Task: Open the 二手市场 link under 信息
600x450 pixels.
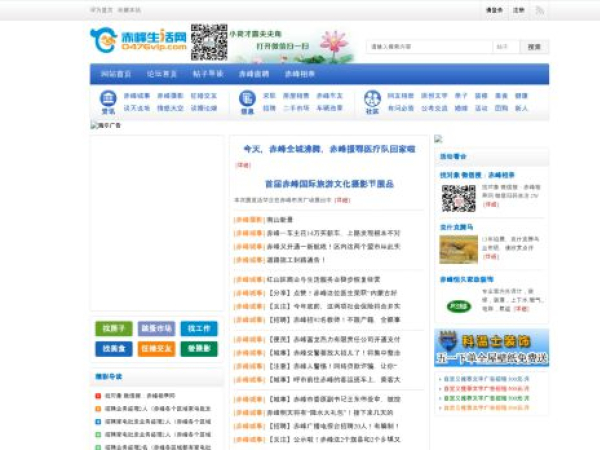Action: coord(296,108)
